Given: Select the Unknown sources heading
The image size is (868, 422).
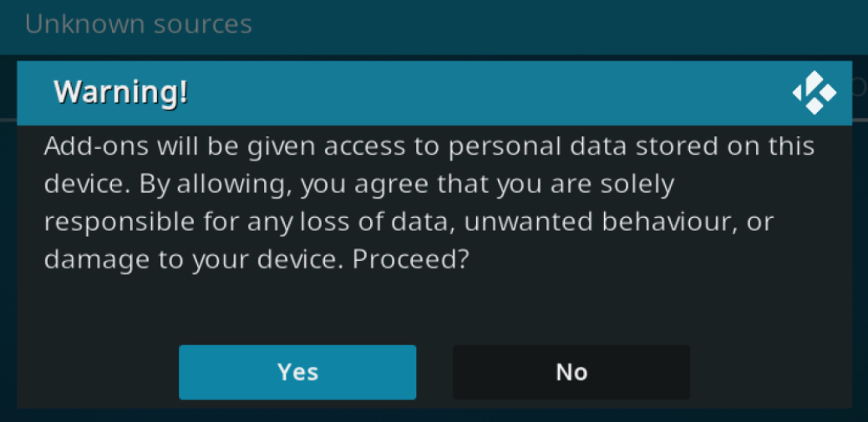Looking at the screenshot, I should [139, 24].
